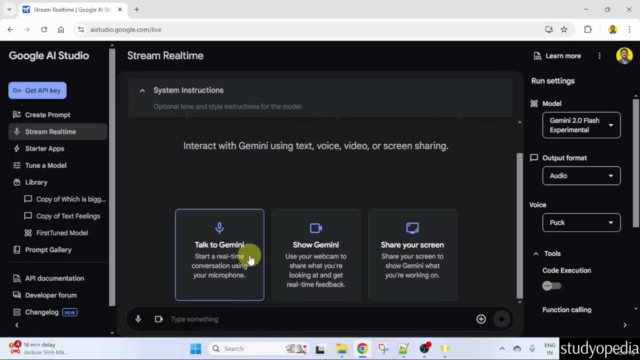The width and height of the screenshot is (640, 360).
Task: Click the install app icon in address bar
Action: [x=549, y=29]
